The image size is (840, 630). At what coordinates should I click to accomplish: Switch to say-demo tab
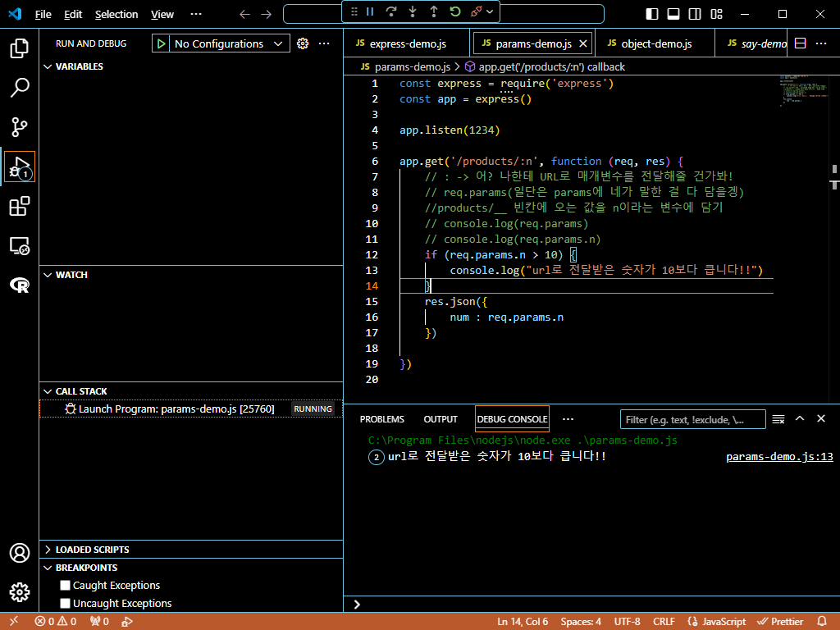[x=752, y=43]
